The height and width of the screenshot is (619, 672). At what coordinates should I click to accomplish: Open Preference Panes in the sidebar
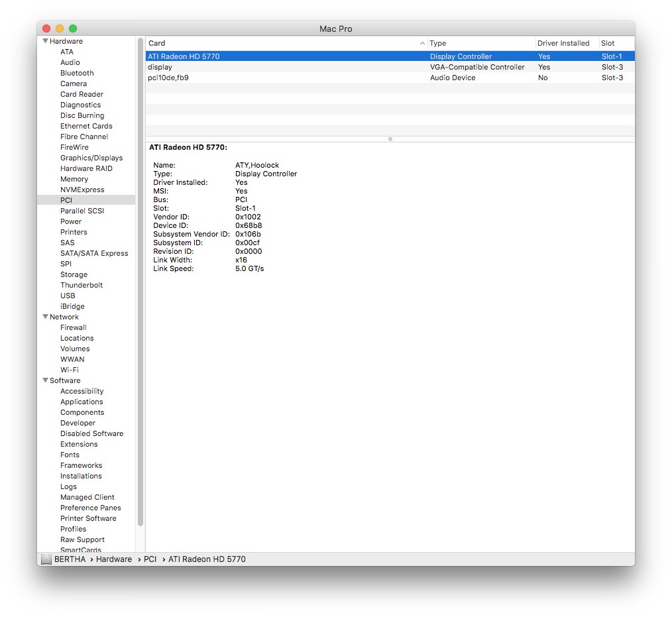tap(90, 508)
